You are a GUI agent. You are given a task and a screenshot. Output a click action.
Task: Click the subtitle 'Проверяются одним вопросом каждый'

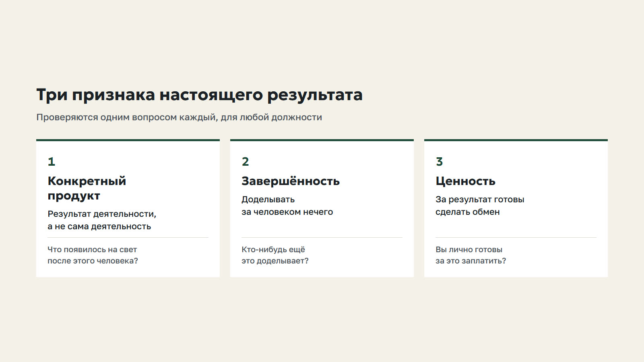pos(179,117)
